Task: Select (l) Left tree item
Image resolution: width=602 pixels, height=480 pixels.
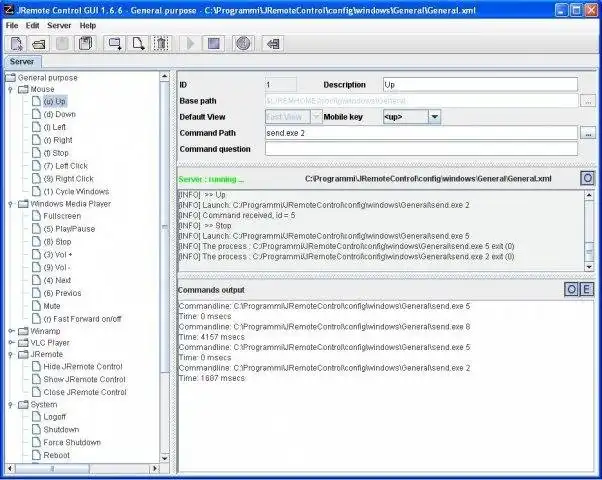Action: (x=55, y=127)
